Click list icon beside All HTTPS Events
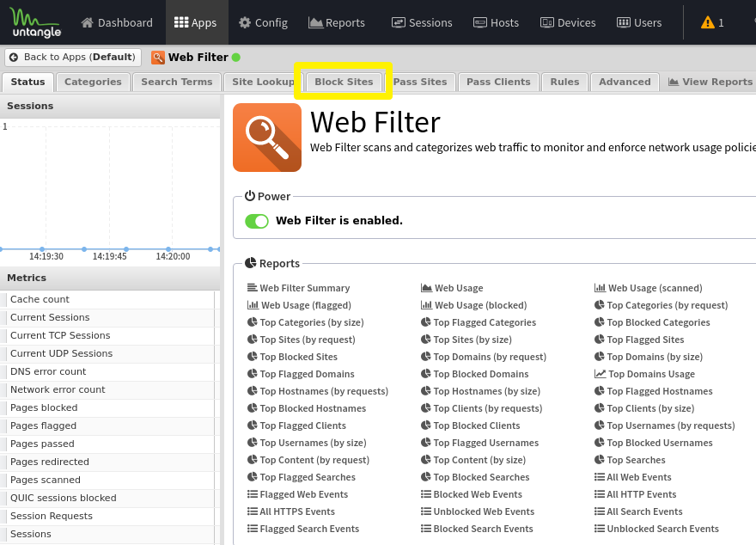 (x=253, y=511)
